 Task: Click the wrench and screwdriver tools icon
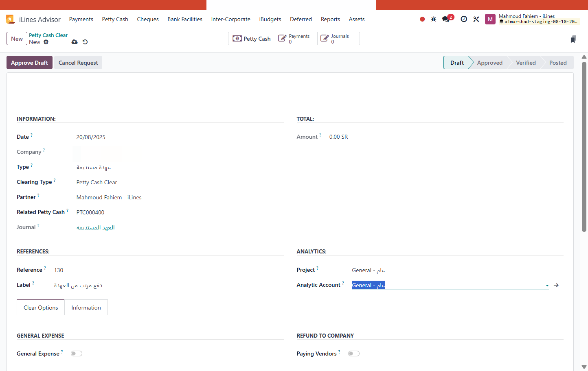click(476, 19)
